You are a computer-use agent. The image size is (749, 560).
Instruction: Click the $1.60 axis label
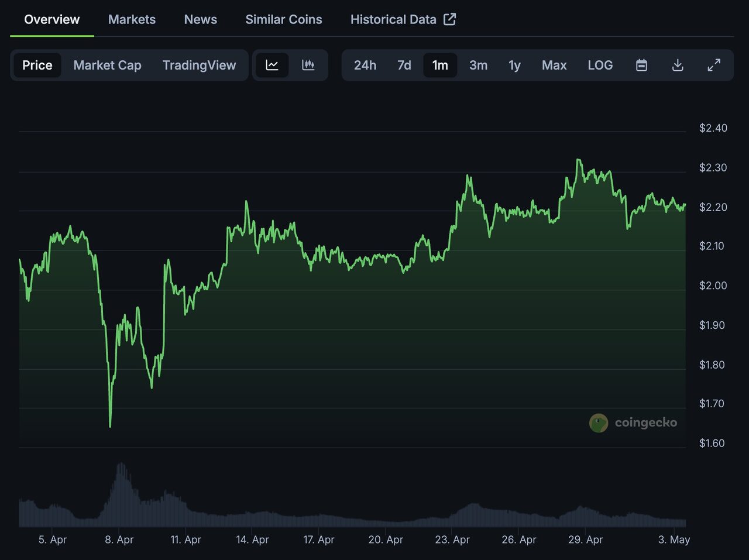point(712,443)
